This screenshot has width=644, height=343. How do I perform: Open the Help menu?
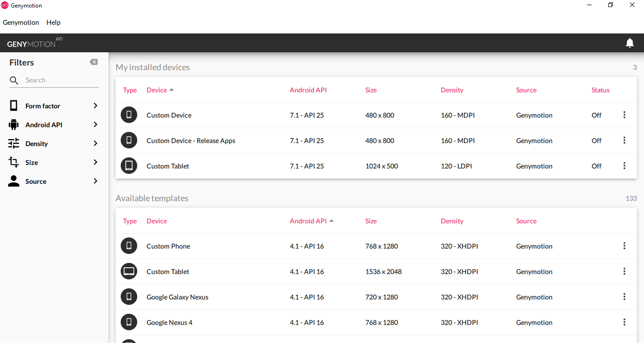point(53,22)
